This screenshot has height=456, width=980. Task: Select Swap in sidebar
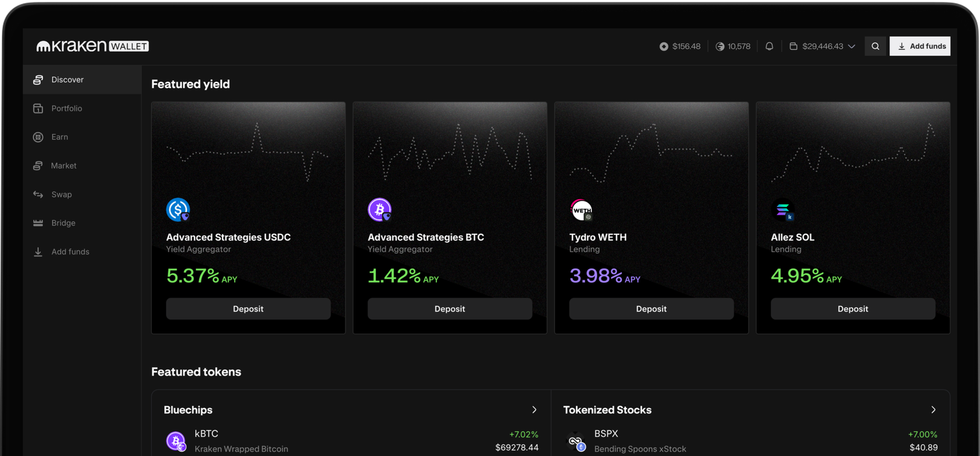coord(82,195)
